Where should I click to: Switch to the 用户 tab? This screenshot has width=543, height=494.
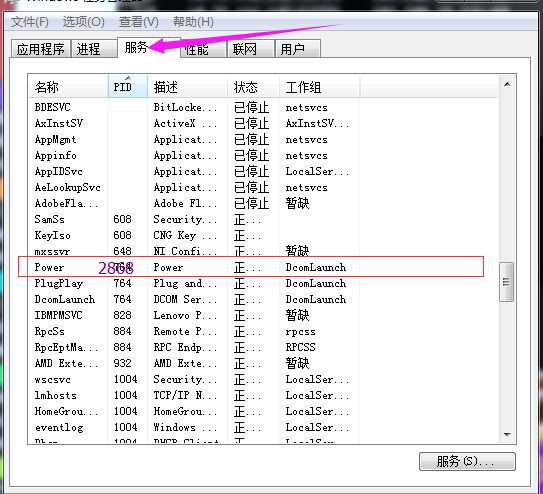[298, 49]
